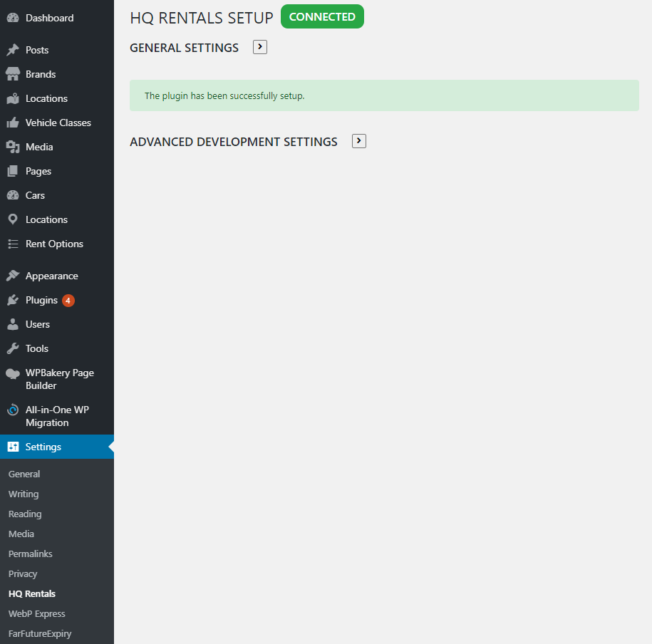652x644 pixels.
Task: Click the Vehicle Classes thumbs-up icon
Action: point(13,123)
